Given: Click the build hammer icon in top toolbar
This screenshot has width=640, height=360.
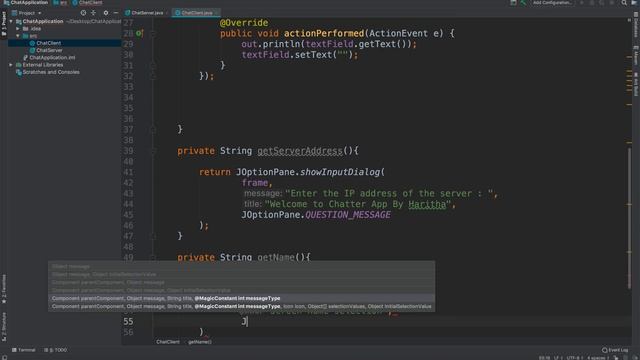Looking at the screenshot, I should click(523, 3).
